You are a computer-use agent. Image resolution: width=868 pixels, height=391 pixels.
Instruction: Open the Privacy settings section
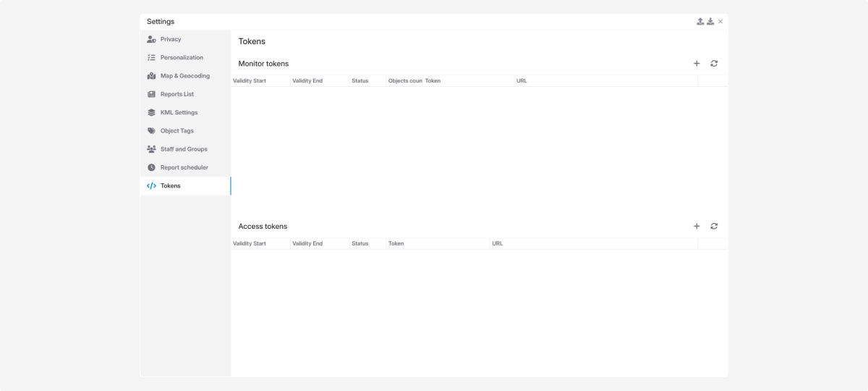click(171, 39)
